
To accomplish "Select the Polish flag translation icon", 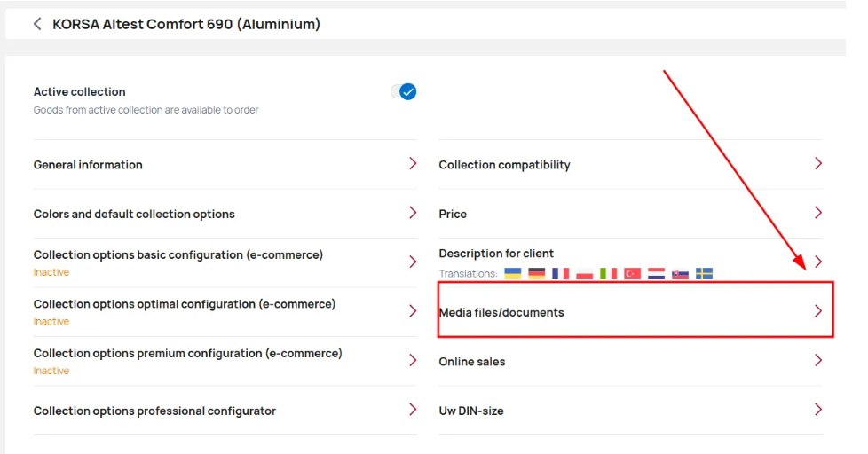I will pyautogui.click(x=585, y=274).
